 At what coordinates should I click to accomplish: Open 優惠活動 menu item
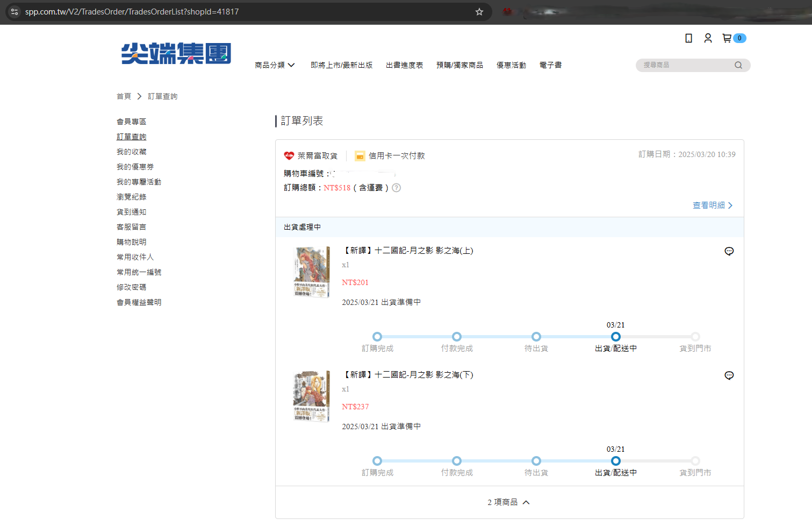click(x=512, y=65)
